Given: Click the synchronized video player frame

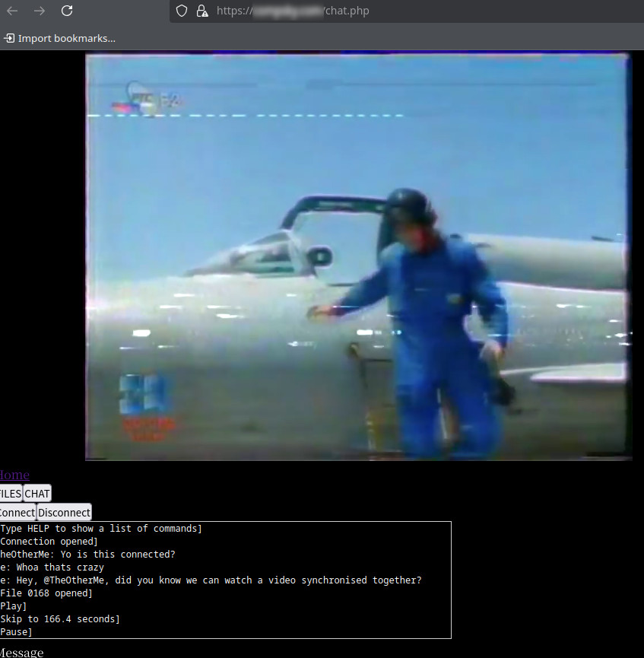Looking at the screenshot, I should tap(358, 256).
